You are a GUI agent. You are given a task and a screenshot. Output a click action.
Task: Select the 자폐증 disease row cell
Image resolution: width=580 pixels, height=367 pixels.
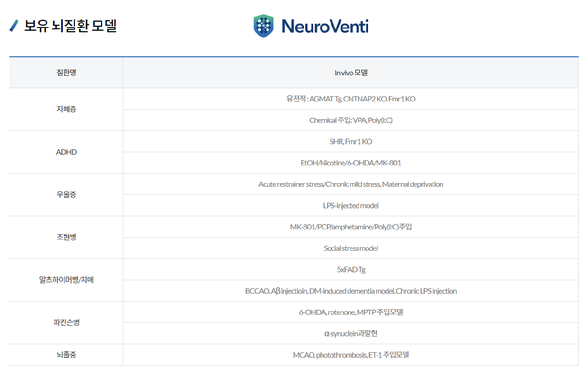66,109
